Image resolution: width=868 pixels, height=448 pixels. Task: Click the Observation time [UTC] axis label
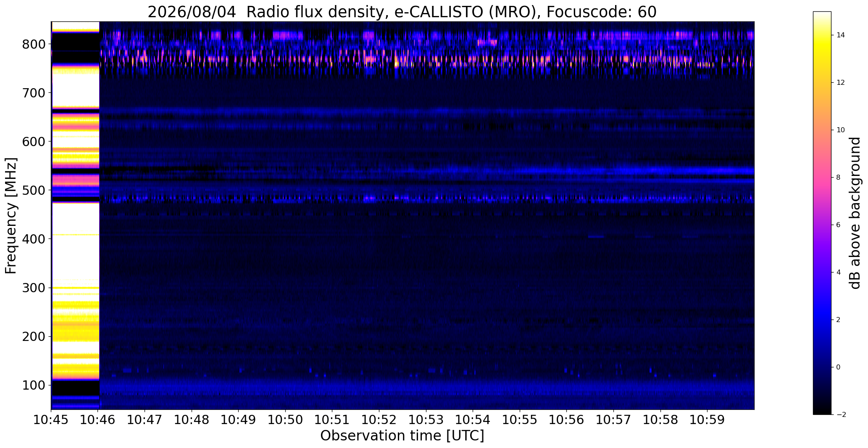click(x=402, y=436)
